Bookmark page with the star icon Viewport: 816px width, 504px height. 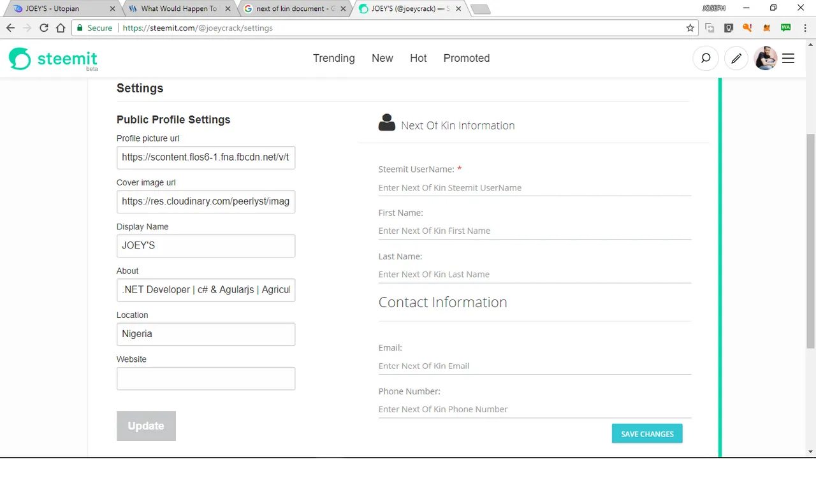click(690, 28)
